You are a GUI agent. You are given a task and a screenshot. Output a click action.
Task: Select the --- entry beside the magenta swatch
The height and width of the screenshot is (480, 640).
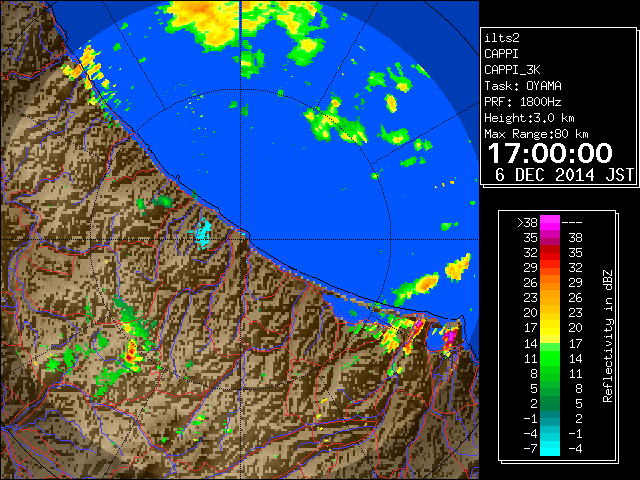click(572, 222)
